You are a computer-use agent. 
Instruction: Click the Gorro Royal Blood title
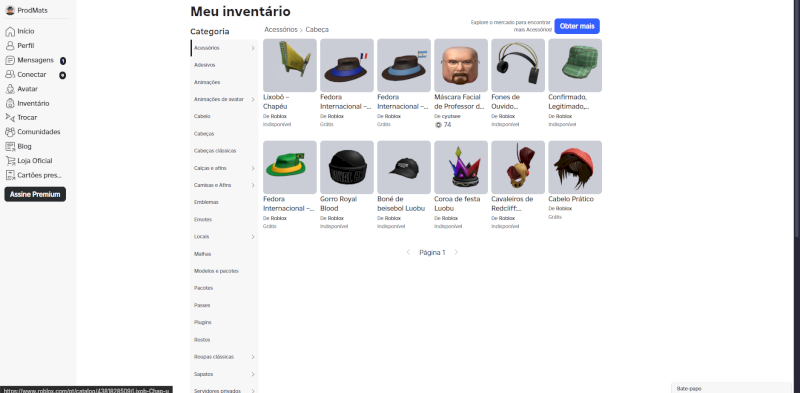tap(339, 204)
